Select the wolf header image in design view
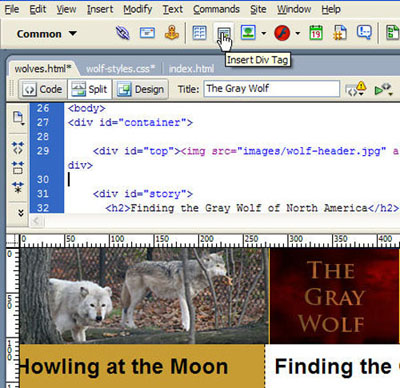The height and width of the screenshot is (388, 400). click(144, 296)
